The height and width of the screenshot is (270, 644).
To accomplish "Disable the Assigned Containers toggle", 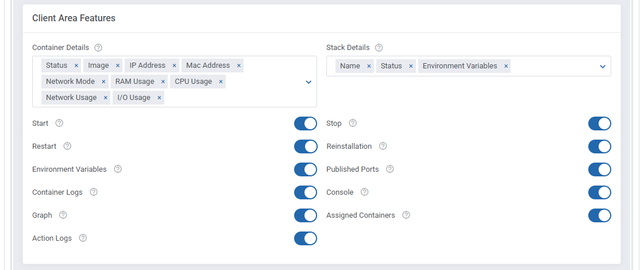I will tap(600, 216).
